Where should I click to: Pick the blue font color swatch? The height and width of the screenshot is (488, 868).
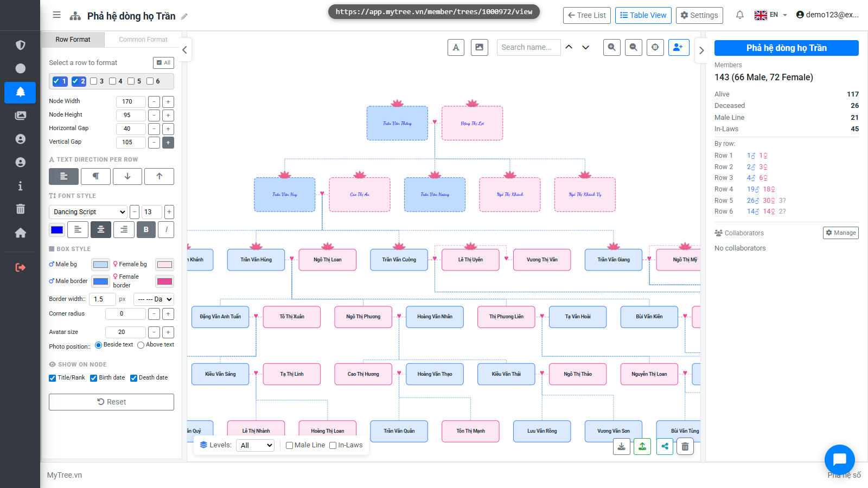(x=57, y=230)
